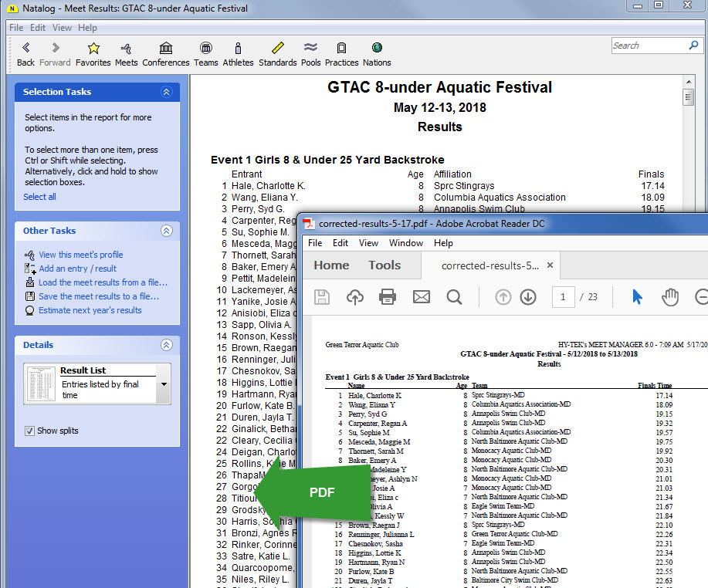708x588 pixels.
Task: Switch to the Tools tab in Acrobat
Action: coord(384,265)
